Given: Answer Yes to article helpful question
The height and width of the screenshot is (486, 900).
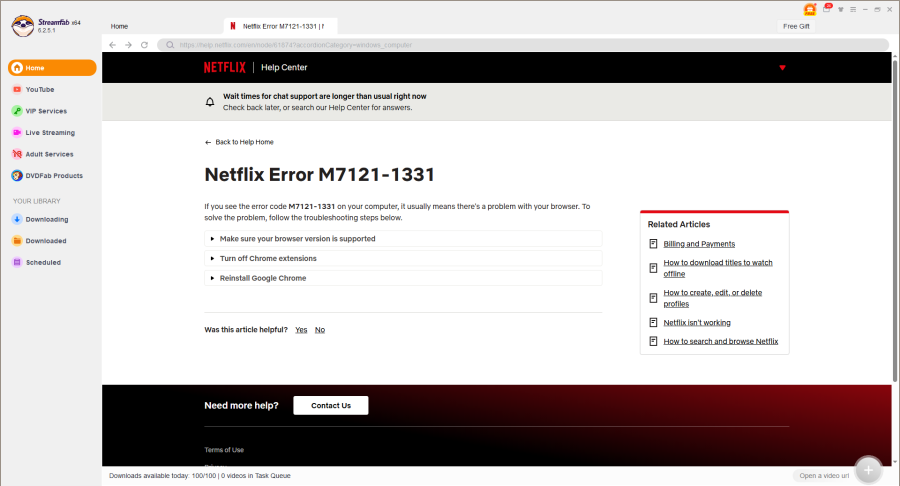Looking at the screenshot, I should tap(301, 329).
